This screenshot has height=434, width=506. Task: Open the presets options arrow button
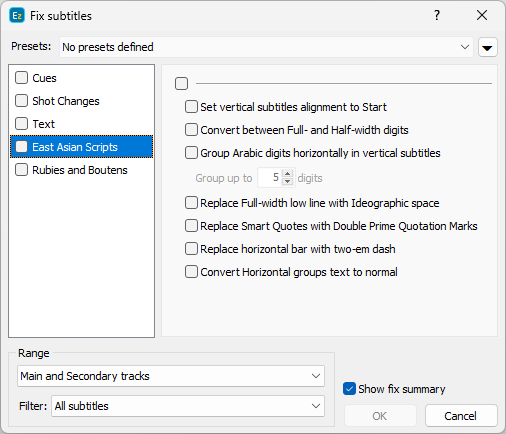488,47
